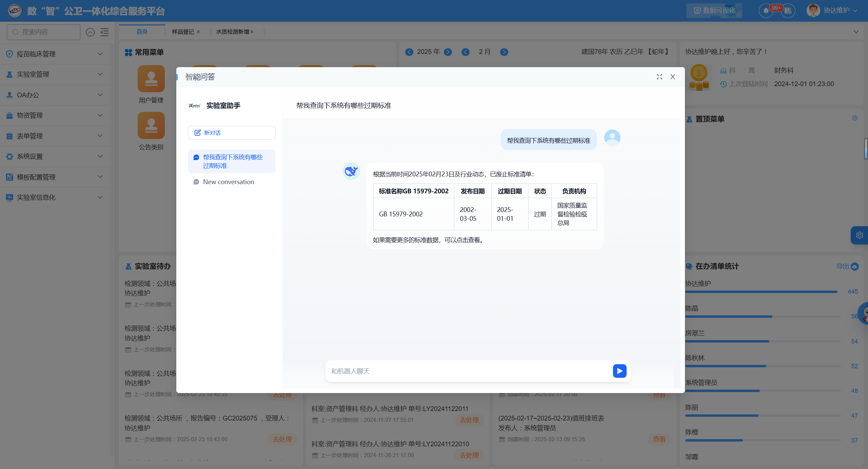Click 数据可视化 button in header
This screenshot has width=868, height=469.
click(x=714, y=11)
